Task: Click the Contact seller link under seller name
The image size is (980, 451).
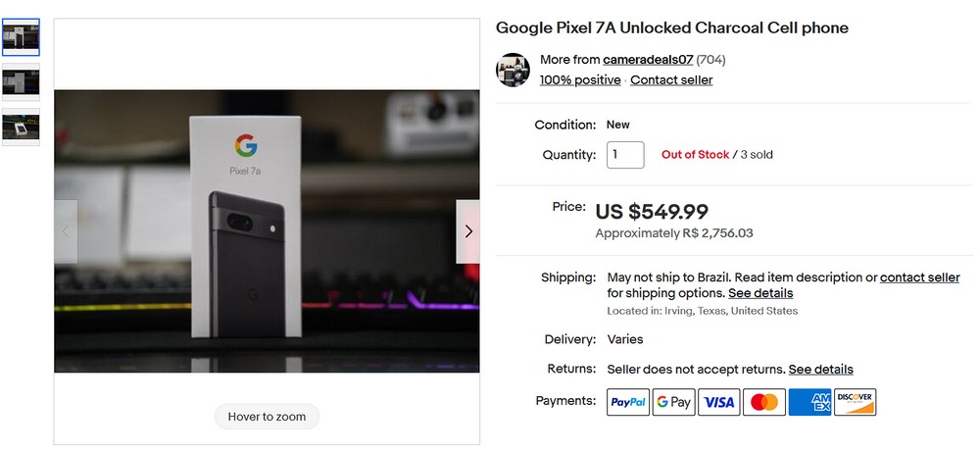Action: point(671,80)
